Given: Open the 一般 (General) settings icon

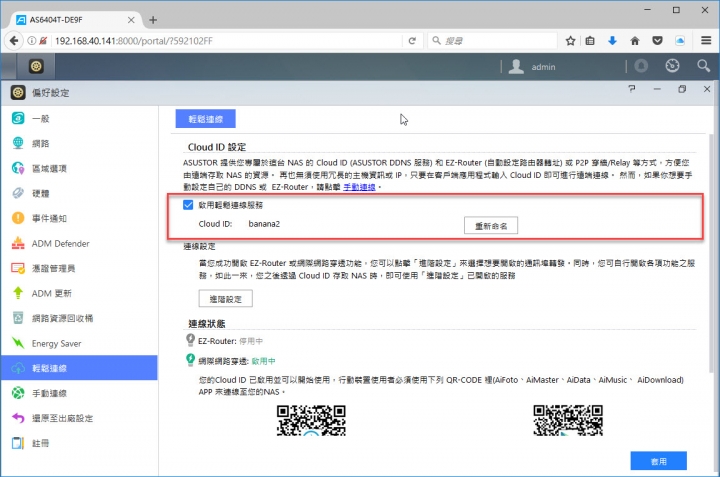Looking at the screenshot, I should pos(18,118).
